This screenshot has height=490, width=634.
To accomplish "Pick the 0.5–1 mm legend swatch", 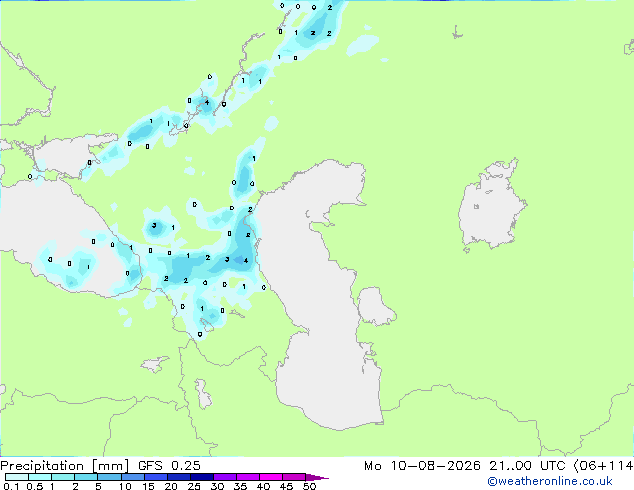I will coord(40,477).
